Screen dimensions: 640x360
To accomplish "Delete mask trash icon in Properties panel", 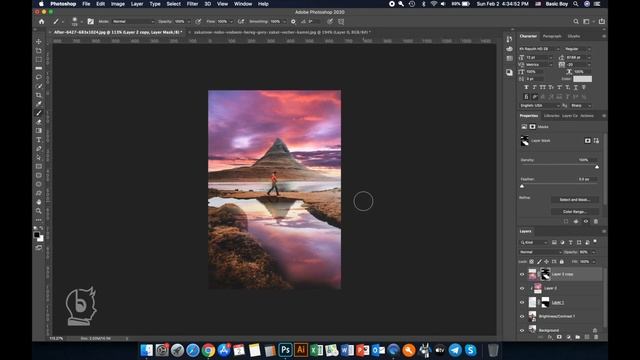I will point(596,221).
